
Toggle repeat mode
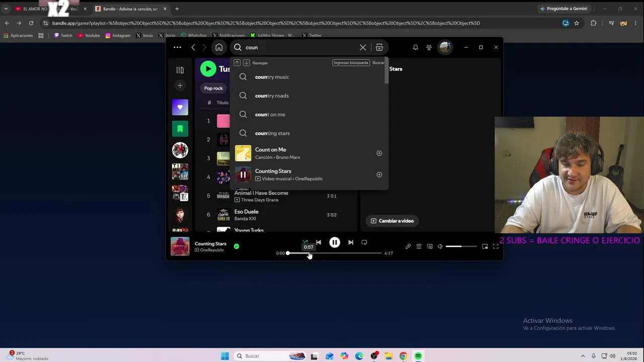tap(364, 242)
